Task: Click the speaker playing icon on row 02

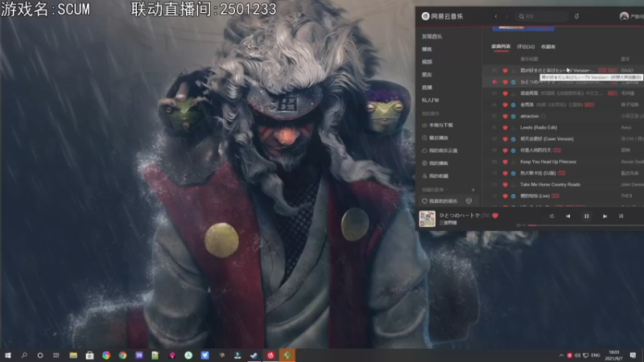Action: (x=495, y=82)
